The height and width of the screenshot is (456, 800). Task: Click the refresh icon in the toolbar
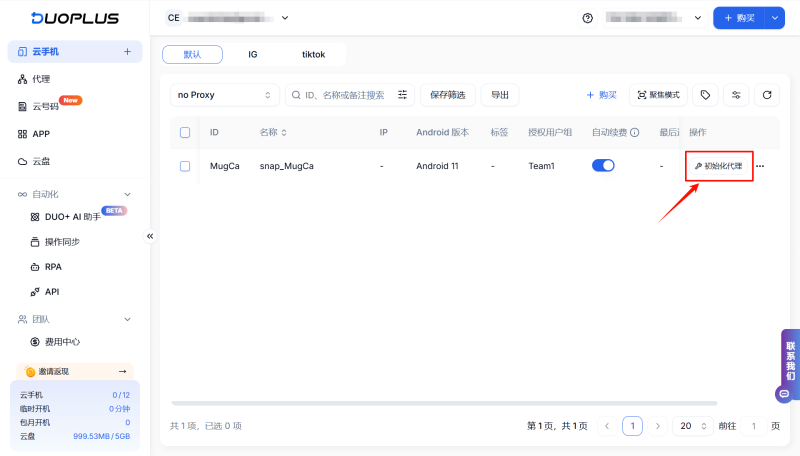767,95
